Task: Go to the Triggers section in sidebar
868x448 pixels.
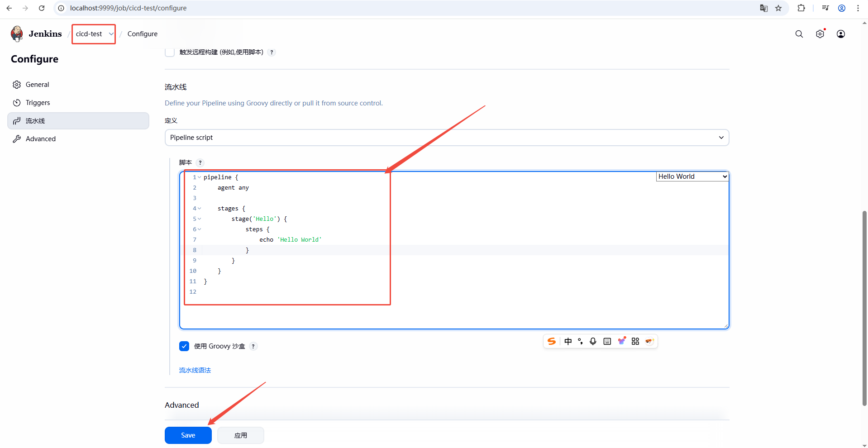Action: pyautogui.click(x=38, y=103)
